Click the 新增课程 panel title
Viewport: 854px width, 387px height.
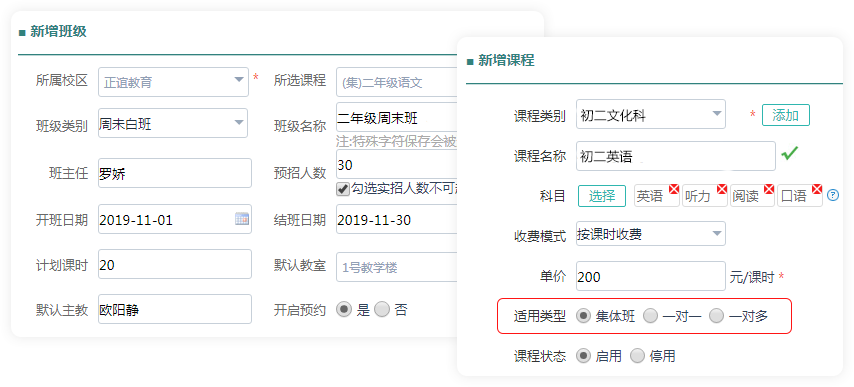coord(506,60)
